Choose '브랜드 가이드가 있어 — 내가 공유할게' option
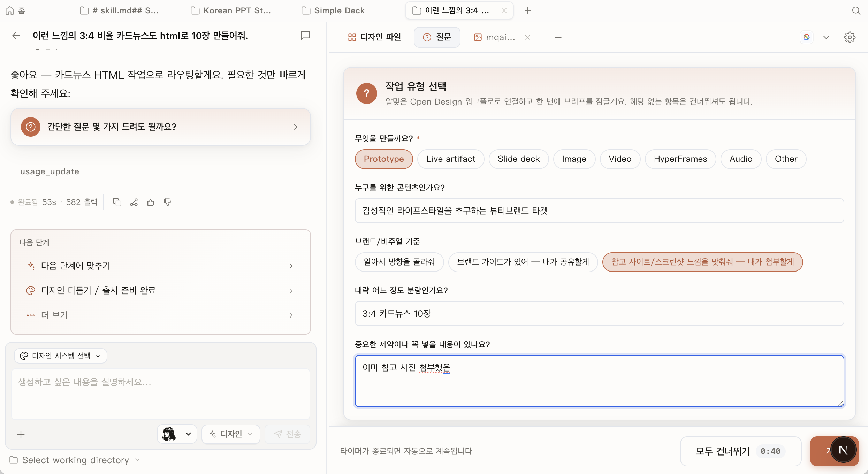 (523, 262)
